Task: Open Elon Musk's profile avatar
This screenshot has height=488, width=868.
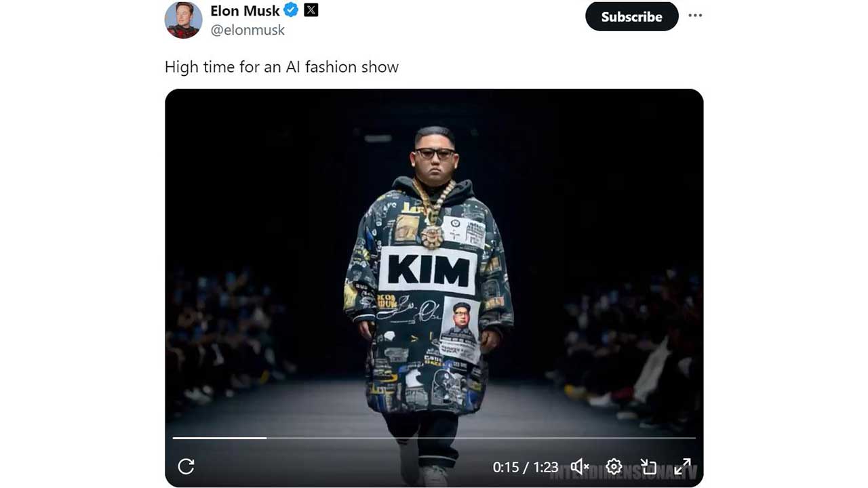Action: click(183, 20)
